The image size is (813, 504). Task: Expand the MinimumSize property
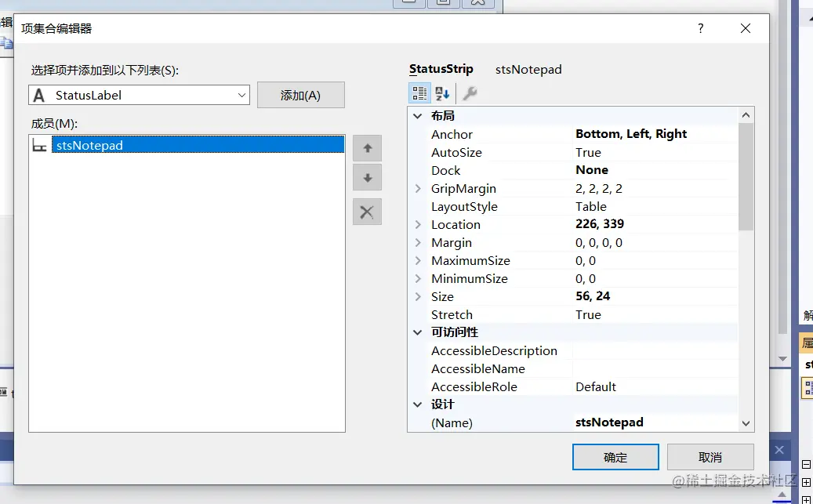tap(418, 278)
